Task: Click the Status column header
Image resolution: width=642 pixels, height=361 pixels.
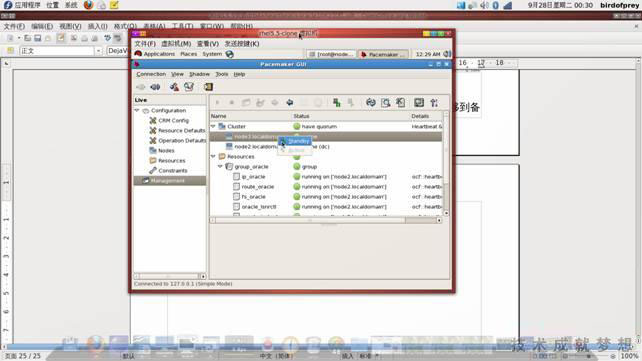Action: click(x=350, y=116)
